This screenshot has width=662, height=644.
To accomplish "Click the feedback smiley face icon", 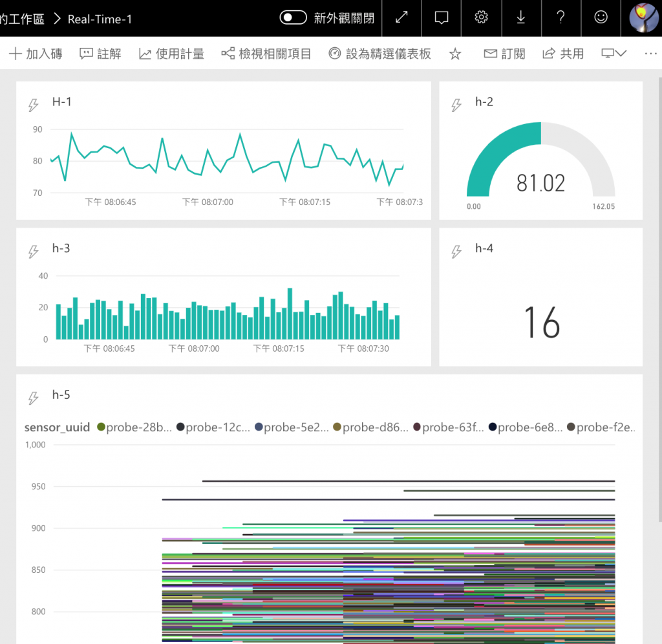I will point(601,17).
